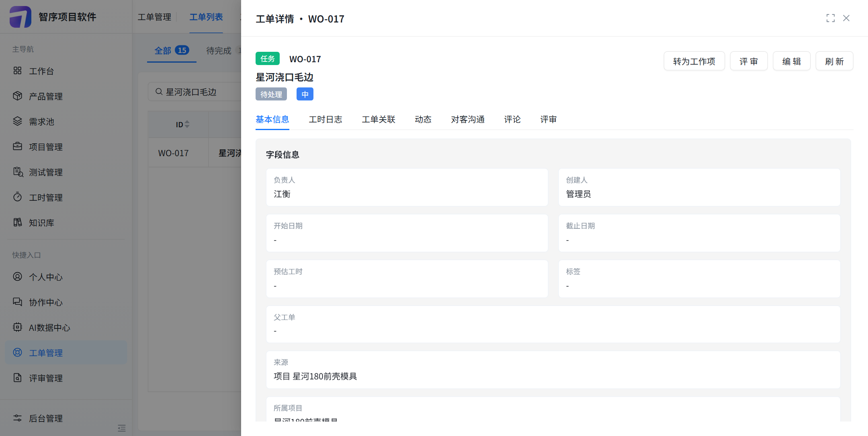Viewport: 868px width, 436px height.
Task: Click the 转为工作项 button
Action: pyautogui.click(x=694, y=61)
